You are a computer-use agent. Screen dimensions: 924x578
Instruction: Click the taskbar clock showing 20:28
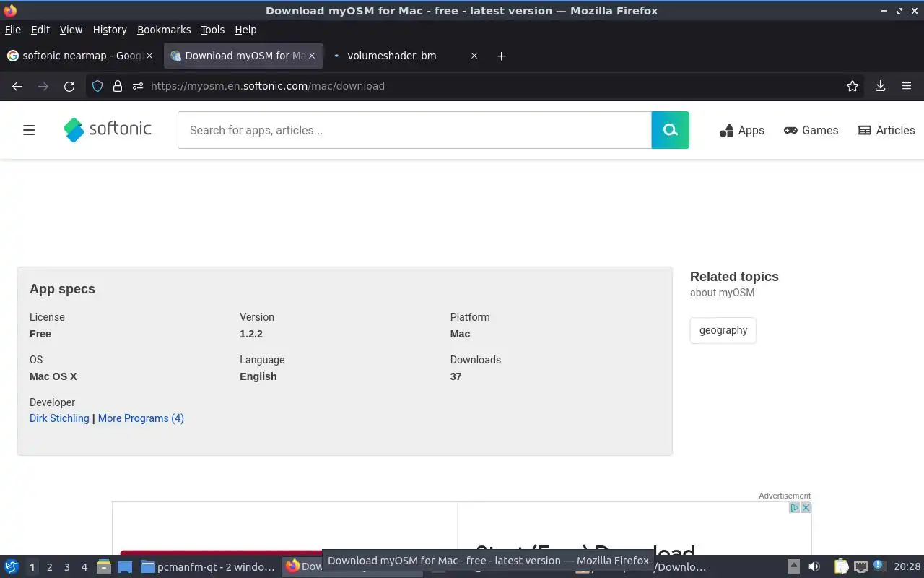click(907, 567)
